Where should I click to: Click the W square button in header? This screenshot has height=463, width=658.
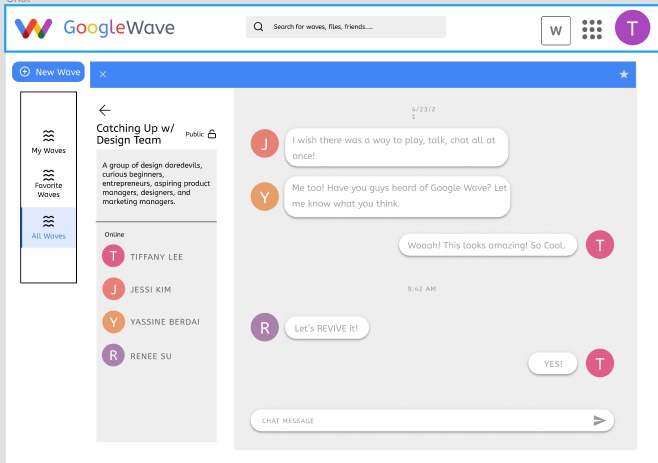556,30
